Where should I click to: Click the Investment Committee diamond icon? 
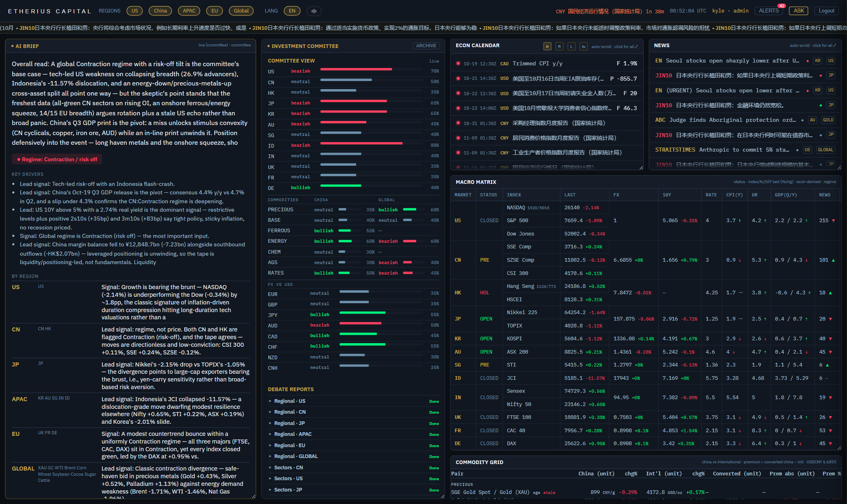(x=269, y=46)
